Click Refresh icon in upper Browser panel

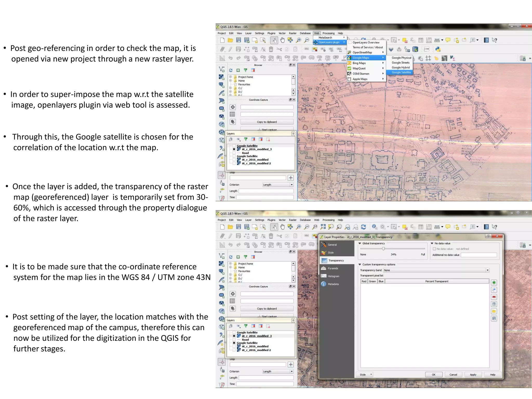[231, 70]
